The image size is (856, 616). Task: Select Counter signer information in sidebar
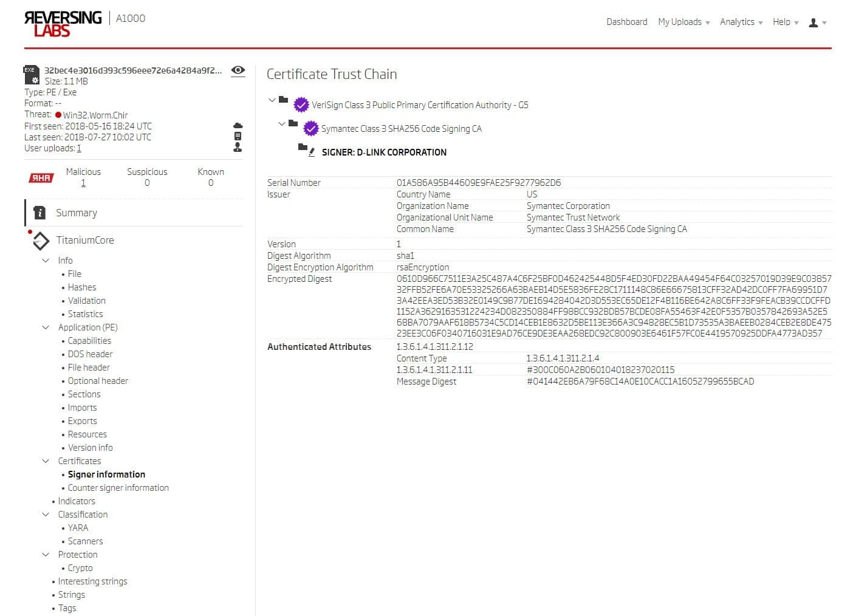[x=118, y=487]
